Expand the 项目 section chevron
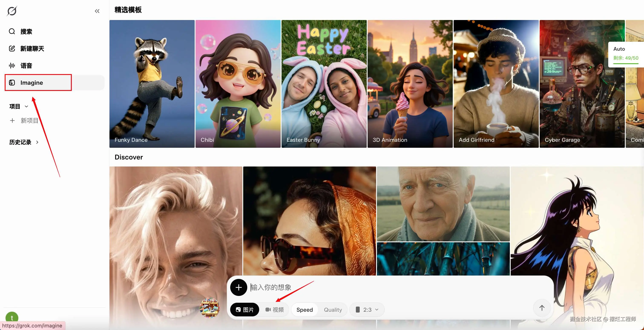 [26, 106]
